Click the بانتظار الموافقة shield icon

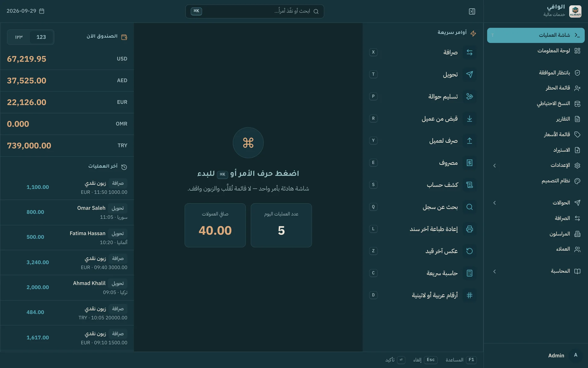click(577, 73)
